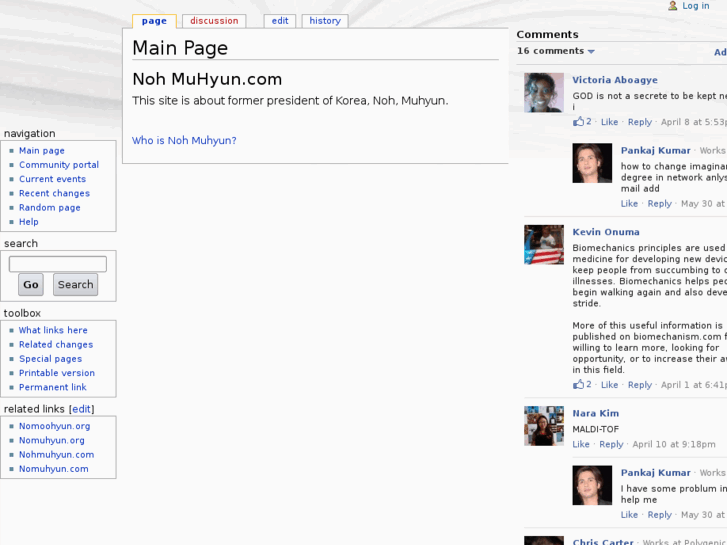Screen dimensions: 727x545
Task: Go to Main page in navigation
Action: click(42, 151)
